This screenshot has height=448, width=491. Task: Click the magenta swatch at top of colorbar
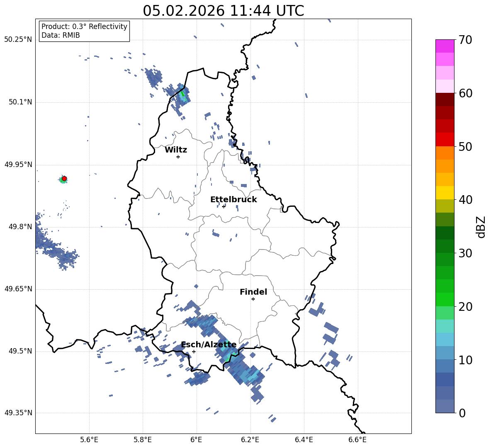(x=445, y=46)
